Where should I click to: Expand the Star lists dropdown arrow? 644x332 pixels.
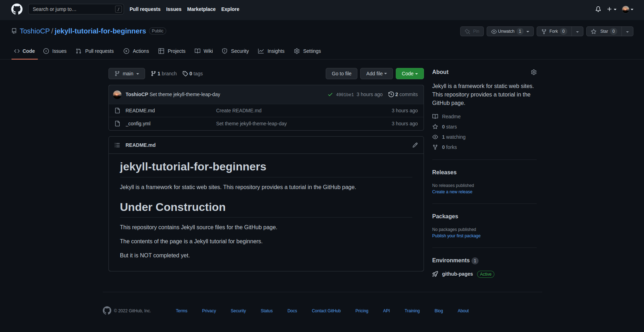coord(627,31)
